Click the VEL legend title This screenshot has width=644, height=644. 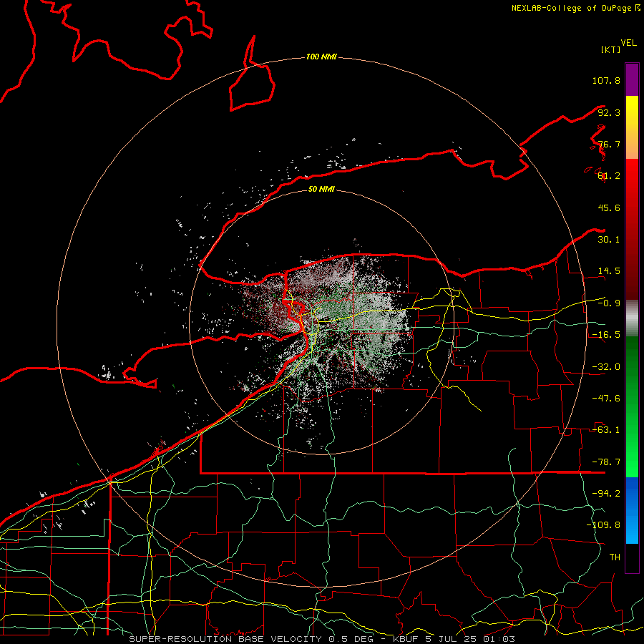pyautogui.click(x=628, y=43)
